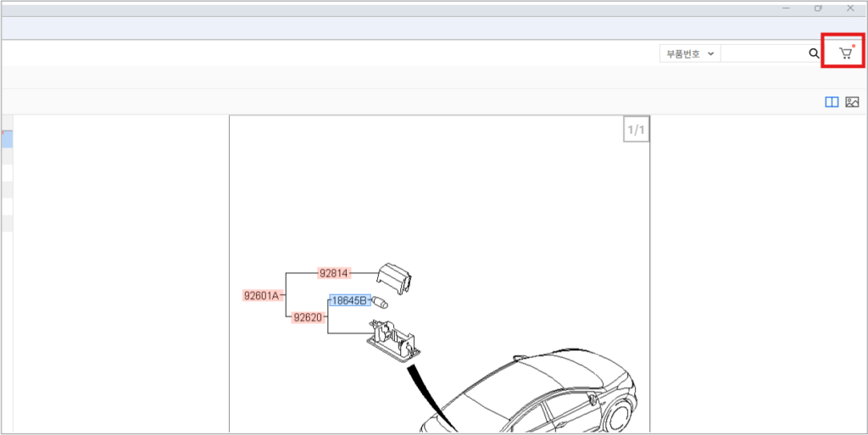Switch to split panel view icon
This screenshot has width=868, height=435.
832,102
